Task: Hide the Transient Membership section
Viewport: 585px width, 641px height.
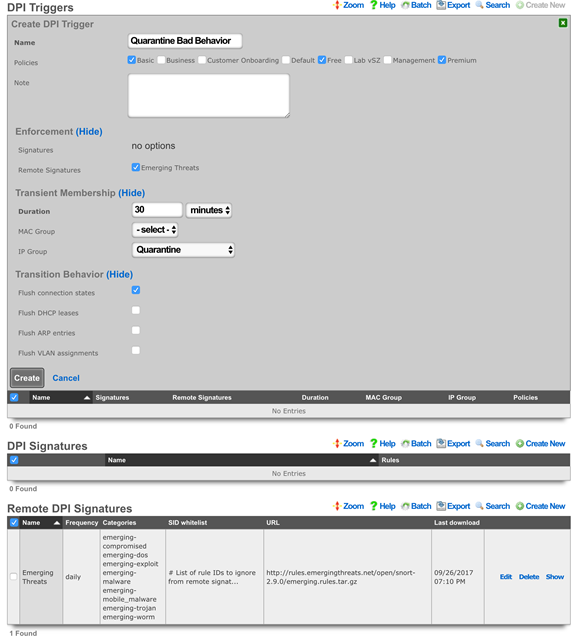Action: pos(132,193)
